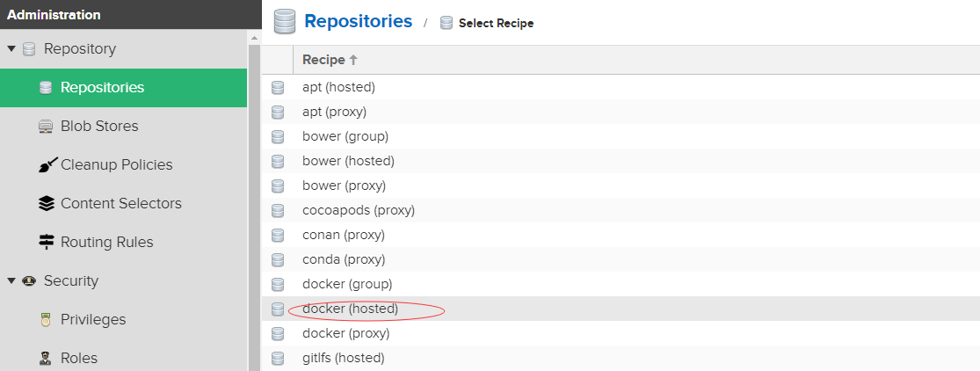This screenshot has height=371, width=980.
Task: Click the large Repositories header database icon
Action: point(284,22)
